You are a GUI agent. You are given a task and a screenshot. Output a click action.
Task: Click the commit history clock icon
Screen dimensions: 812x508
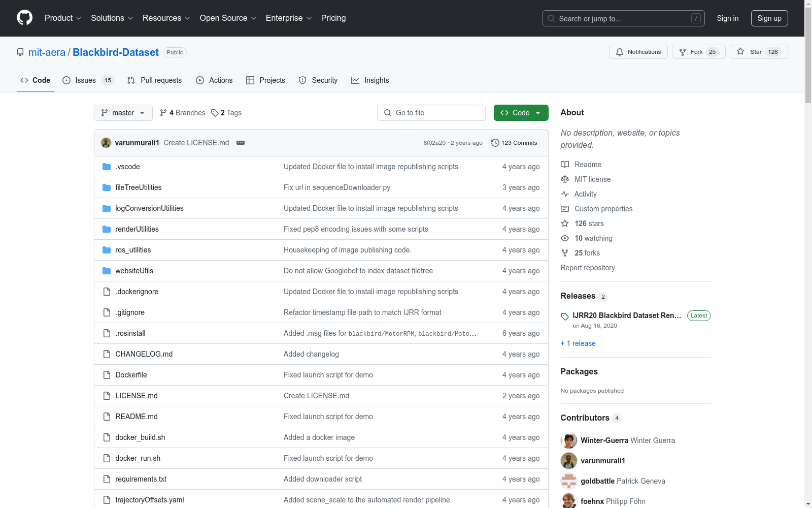(495, 143)
